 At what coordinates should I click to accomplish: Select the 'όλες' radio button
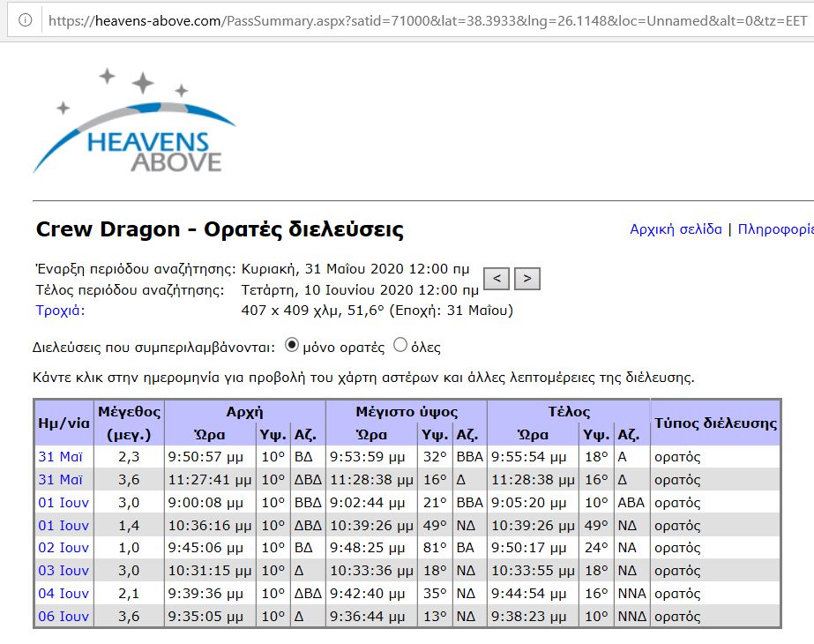coord(400,346)
